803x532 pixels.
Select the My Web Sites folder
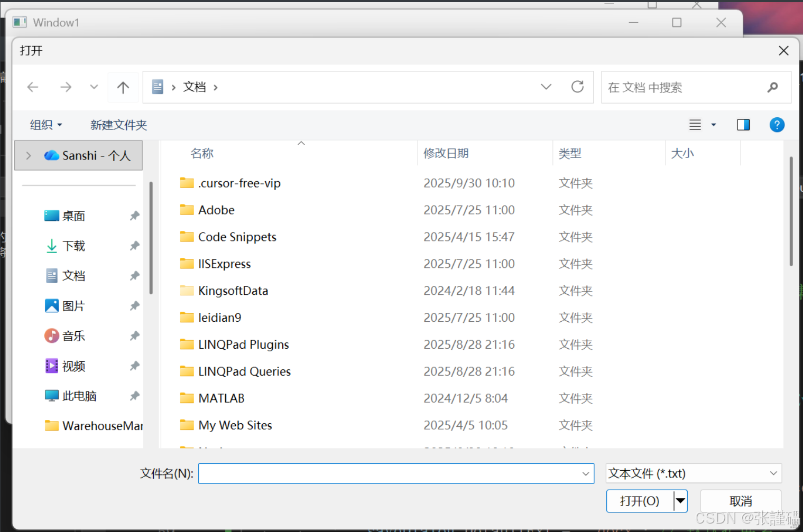(x=235, y=426)
